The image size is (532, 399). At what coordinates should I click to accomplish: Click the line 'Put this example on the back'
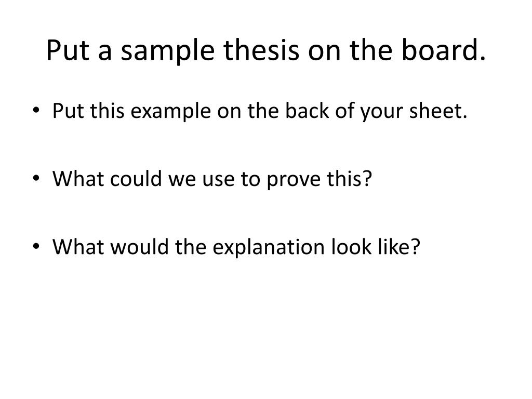point(260,111)
